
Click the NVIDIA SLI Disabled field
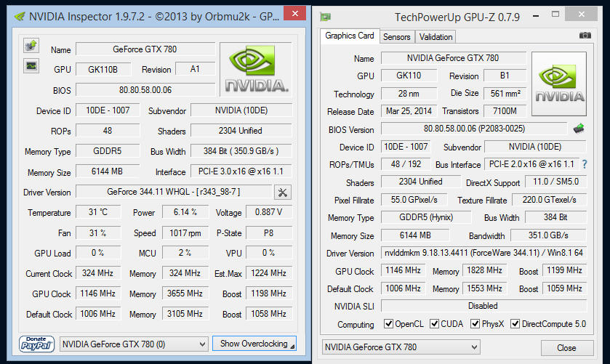coord(483,306)
